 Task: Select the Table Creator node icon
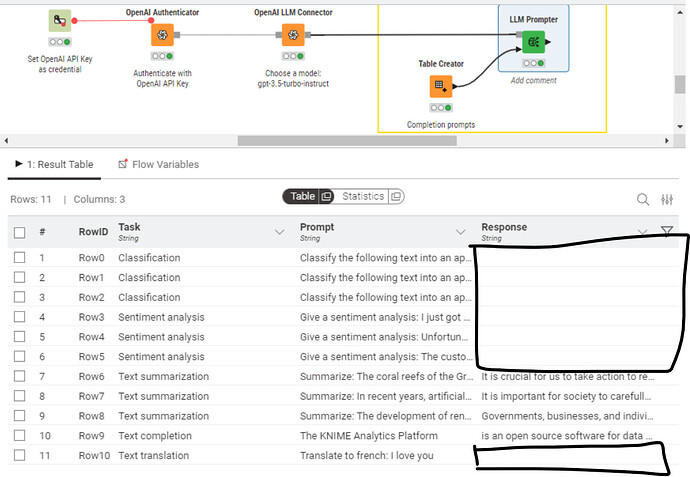[440, 86]
